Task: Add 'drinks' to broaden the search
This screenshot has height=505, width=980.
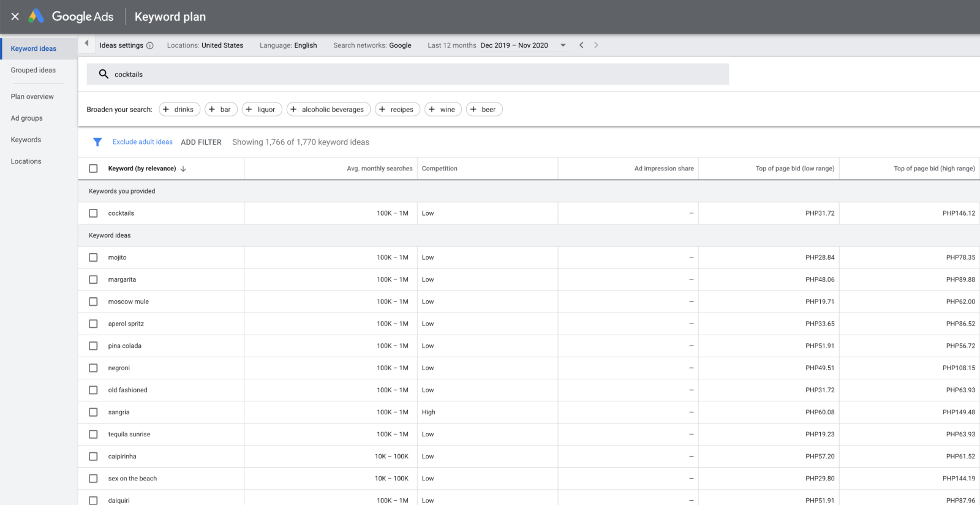Action: [179, 109]
